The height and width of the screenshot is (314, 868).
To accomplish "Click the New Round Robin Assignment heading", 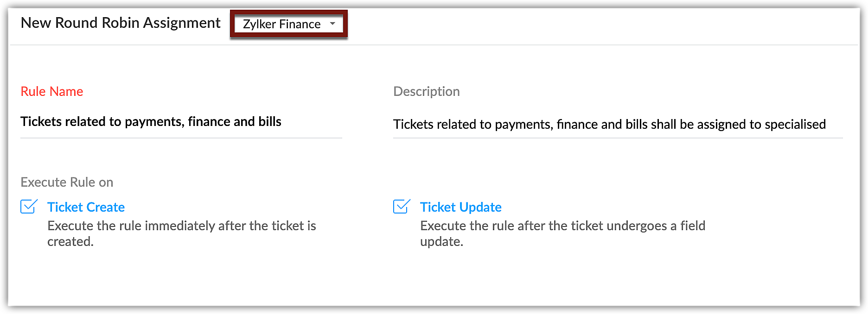I will click(x=121, y=23).
